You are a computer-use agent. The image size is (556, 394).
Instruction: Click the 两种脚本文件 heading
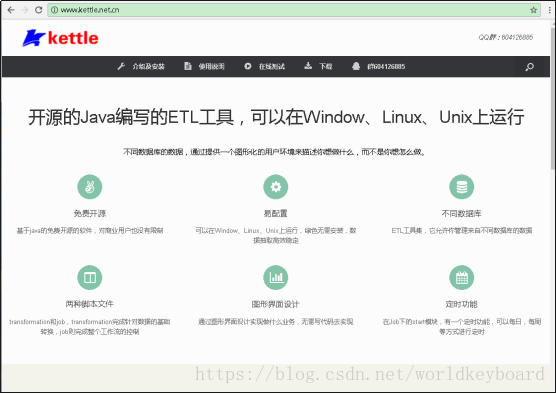90,304
